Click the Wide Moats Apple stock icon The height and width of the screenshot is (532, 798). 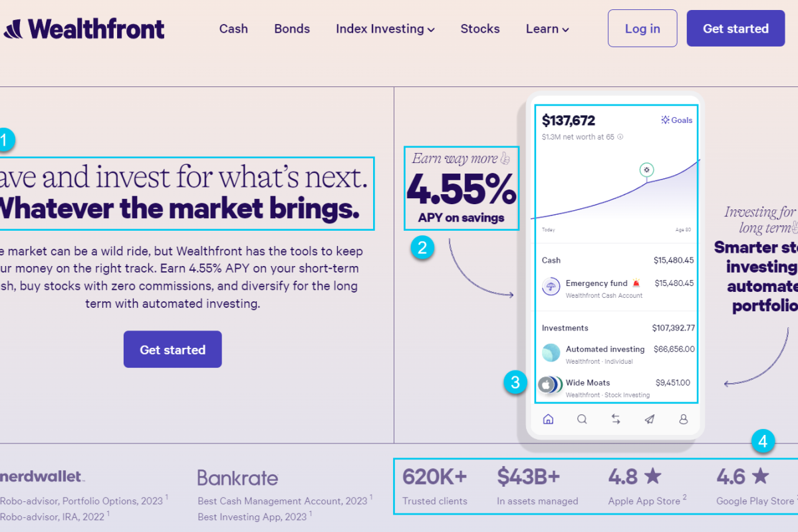(547, 384)
